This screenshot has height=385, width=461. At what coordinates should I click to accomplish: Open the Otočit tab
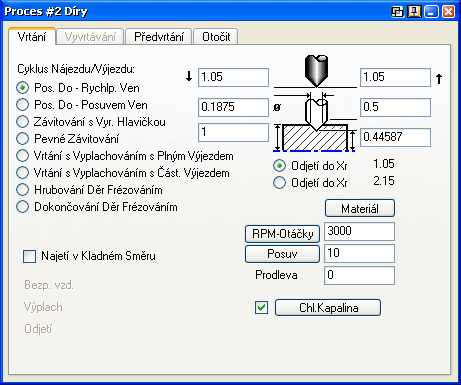216,37
